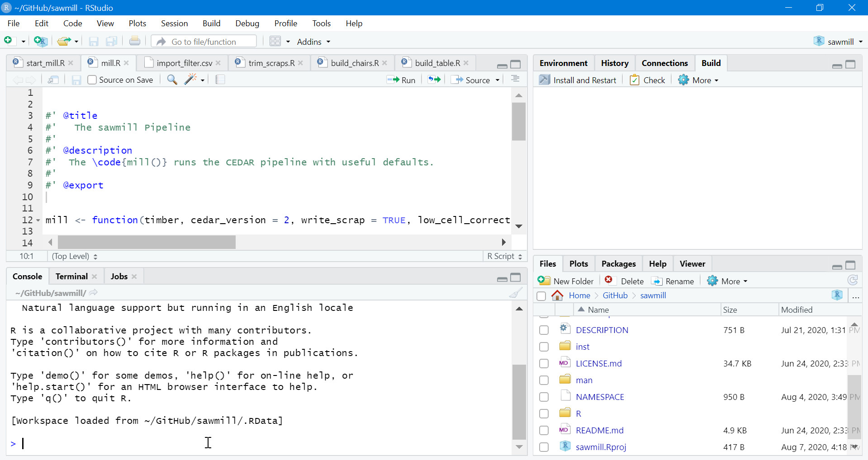The height and width of the screenshot is (460, 868).
Task: Open the Files pane More dropdown
Action: (728, 281)
